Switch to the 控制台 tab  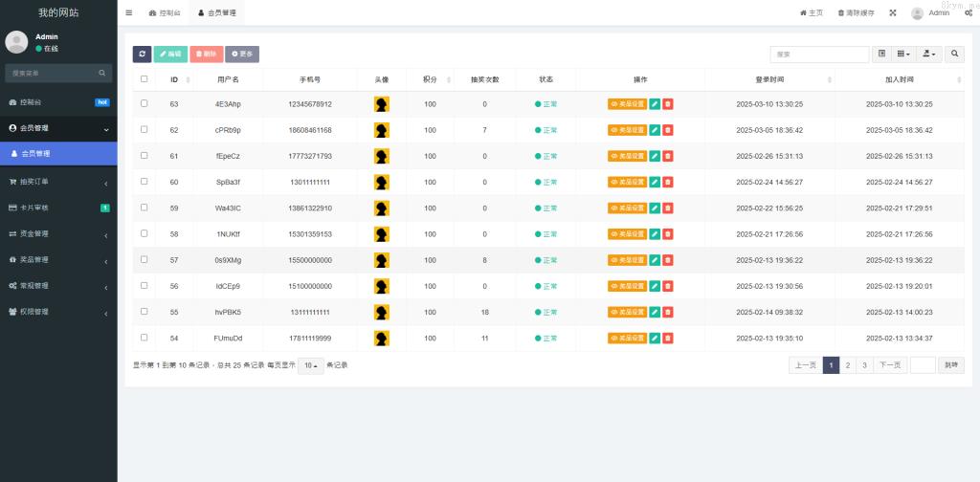click(165, 12)
